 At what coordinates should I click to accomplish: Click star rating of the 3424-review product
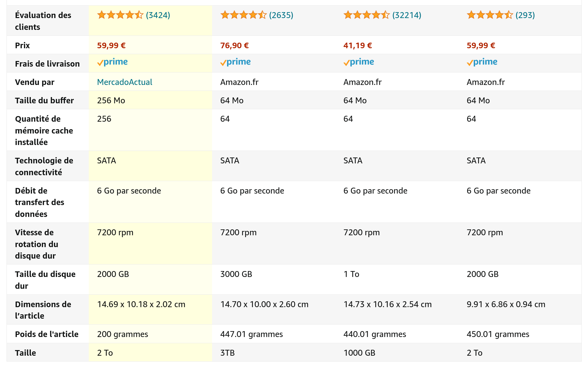(x=120, y=15)
